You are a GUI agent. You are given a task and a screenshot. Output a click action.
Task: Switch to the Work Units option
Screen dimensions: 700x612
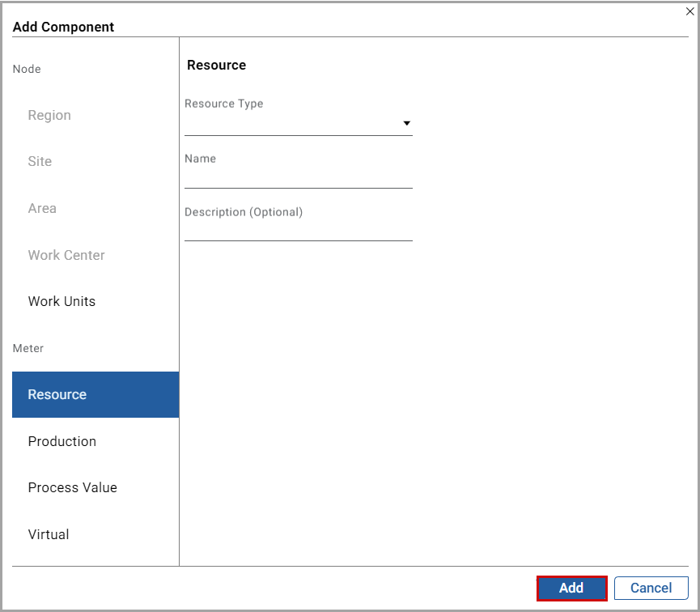(62, 301)
